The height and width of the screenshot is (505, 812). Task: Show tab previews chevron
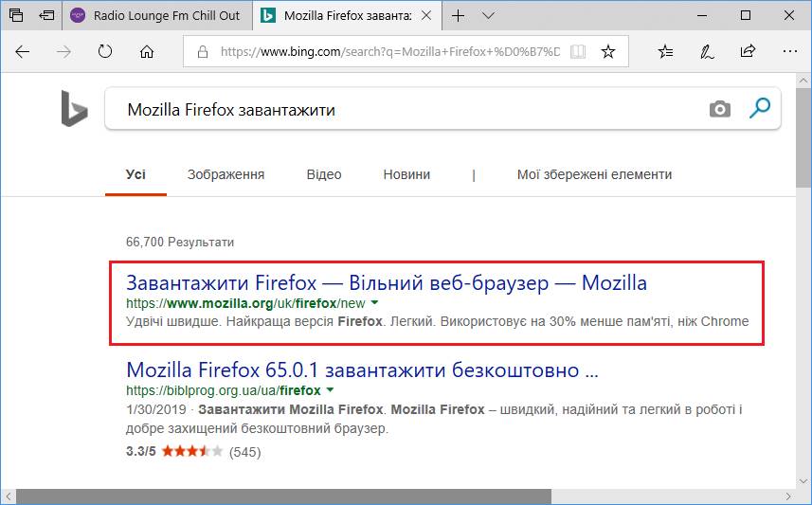(x=488, y=15)
